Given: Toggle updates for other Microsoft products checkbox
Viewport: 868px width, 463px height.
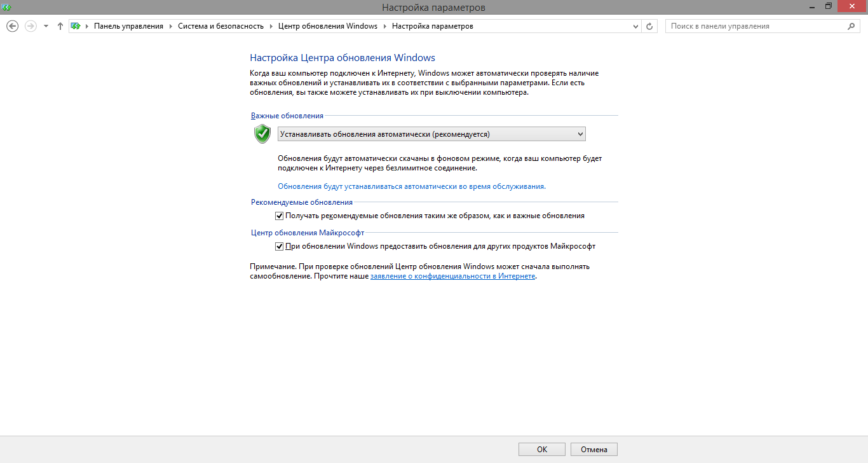Looking at the screenshot, I should pos(279,246).
